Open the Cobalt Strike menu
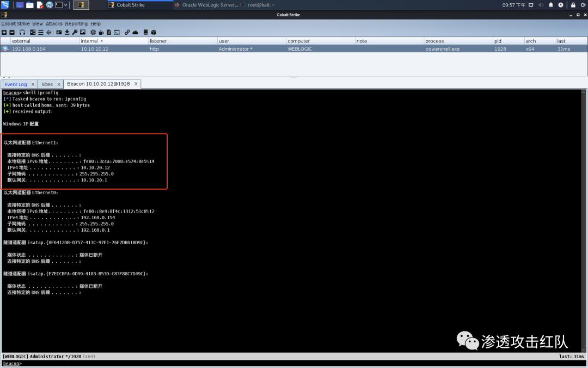 pyautogui.click(x=15, y=23)
